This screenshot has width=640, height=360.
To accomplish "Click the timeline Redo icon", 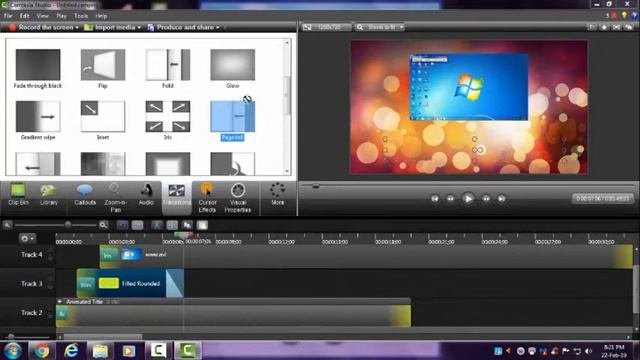I will tap(138, 225).
